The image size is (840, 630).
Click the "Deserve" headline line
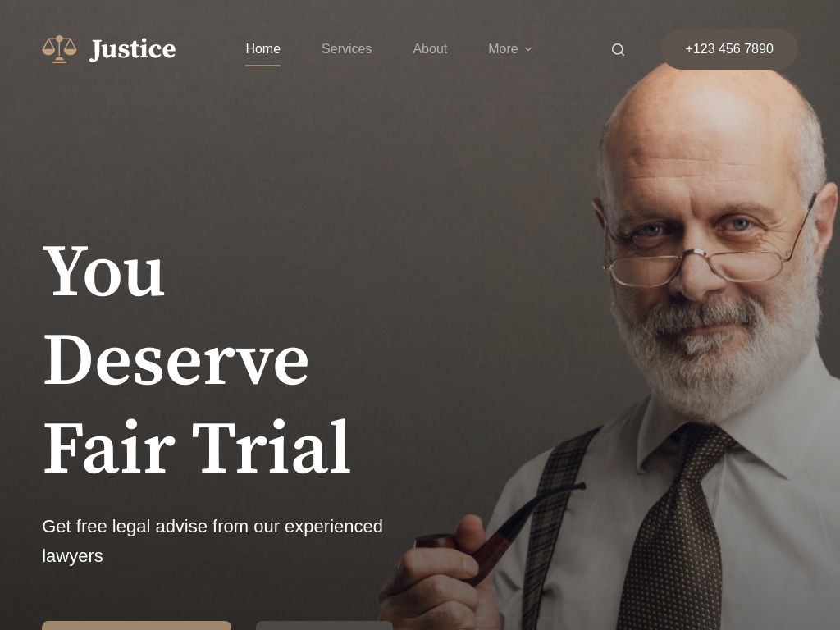click(x=176, y=358)
